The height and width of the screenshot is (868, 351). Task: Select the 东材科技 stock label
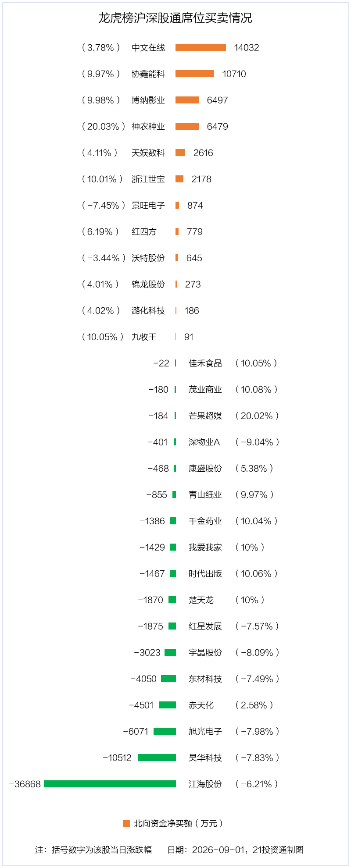point(205,679)
